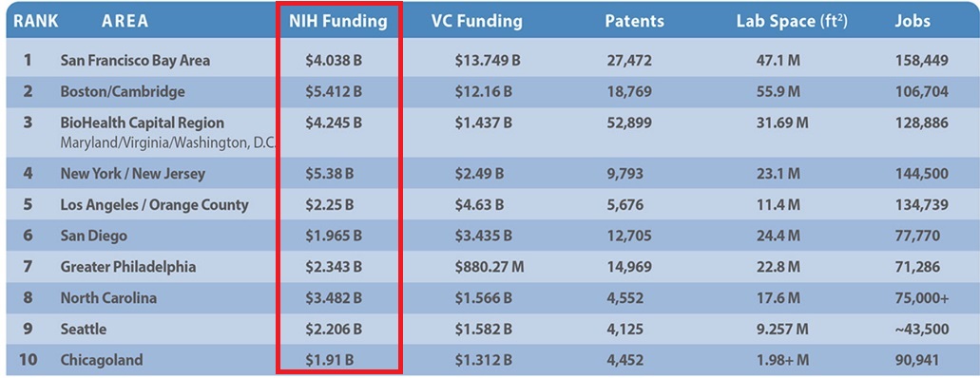Select the VC Funding column header
Viewport: 980px width, 378px height.
(x=476, y=21)
